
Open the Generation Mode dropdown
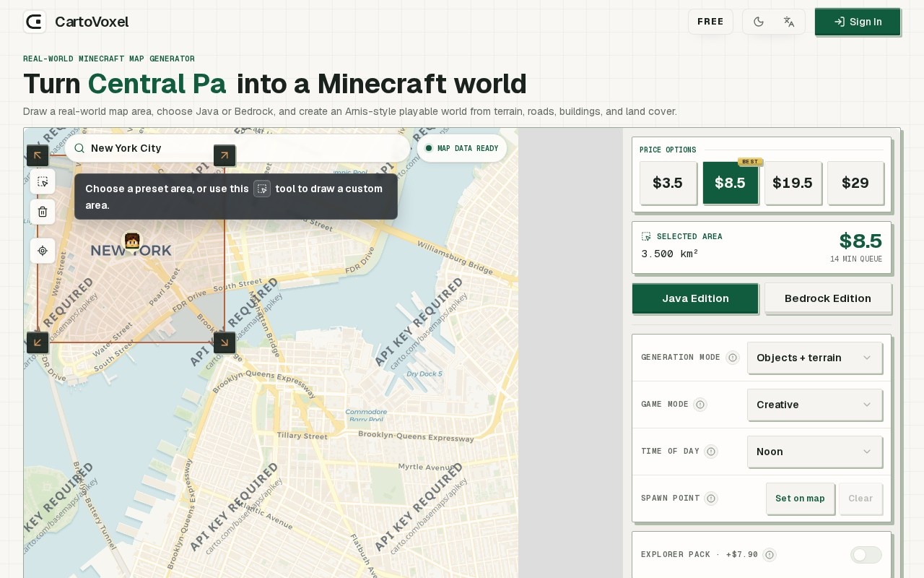814,358
